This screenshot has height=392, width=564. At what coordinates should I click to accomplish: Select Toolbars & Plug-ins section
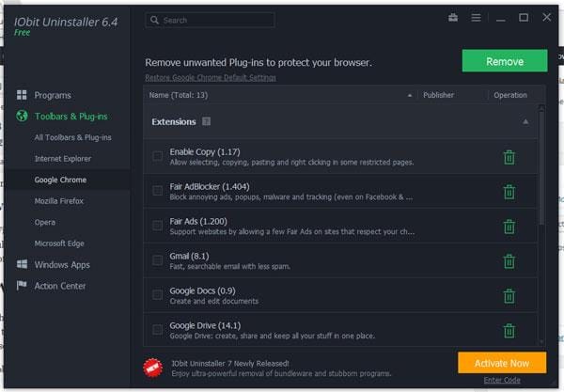click(70, 117)
